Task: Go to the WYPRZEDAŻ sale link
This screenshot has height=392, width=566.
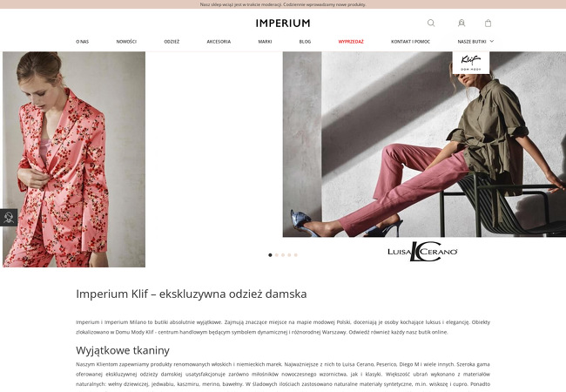Action: coord(351,42)
